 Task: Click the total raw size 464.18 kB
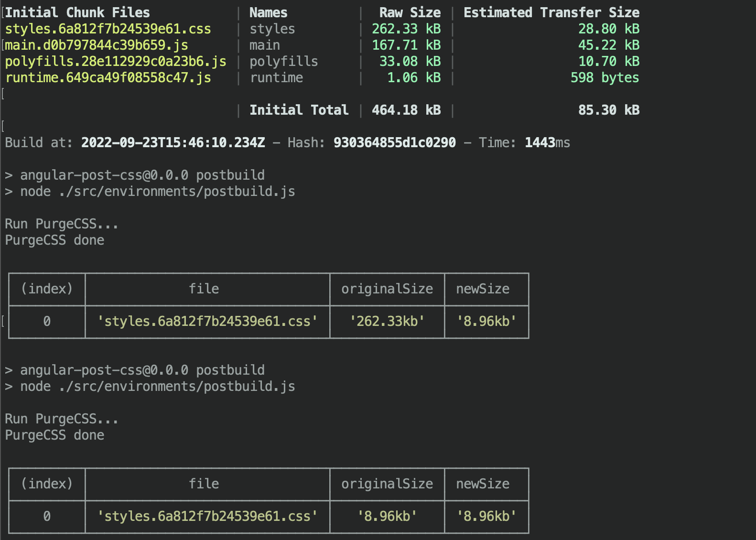tap(406, 110)
